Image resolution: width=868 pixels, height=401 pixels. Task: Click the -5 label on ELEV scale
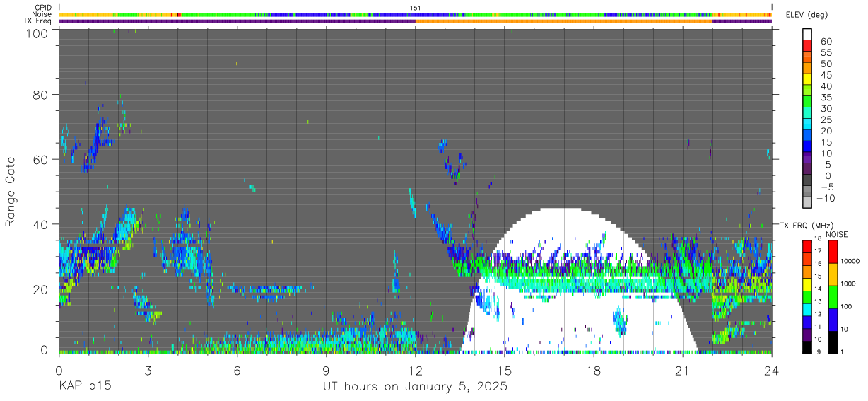826,187
